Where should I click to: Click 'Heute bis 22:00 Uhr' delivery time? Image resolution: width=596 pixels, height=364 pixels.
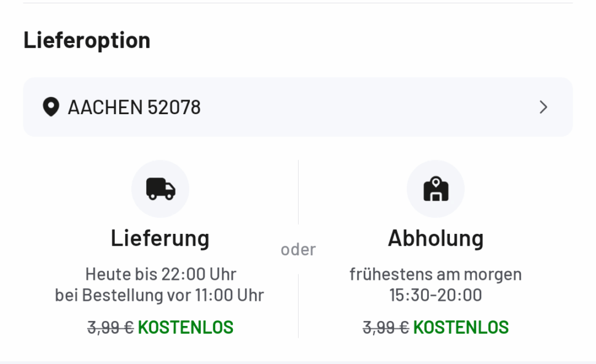point(160,274)
